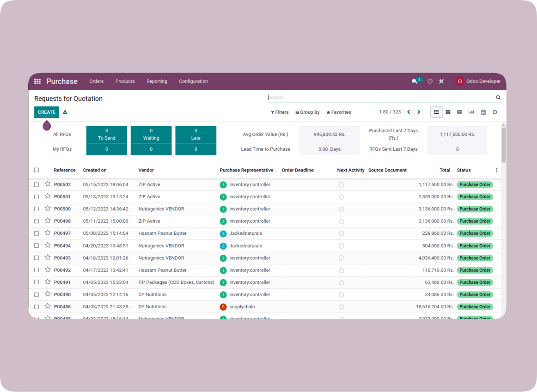Switch to graph chart view
537x392 pixels.
pos(471,112)
